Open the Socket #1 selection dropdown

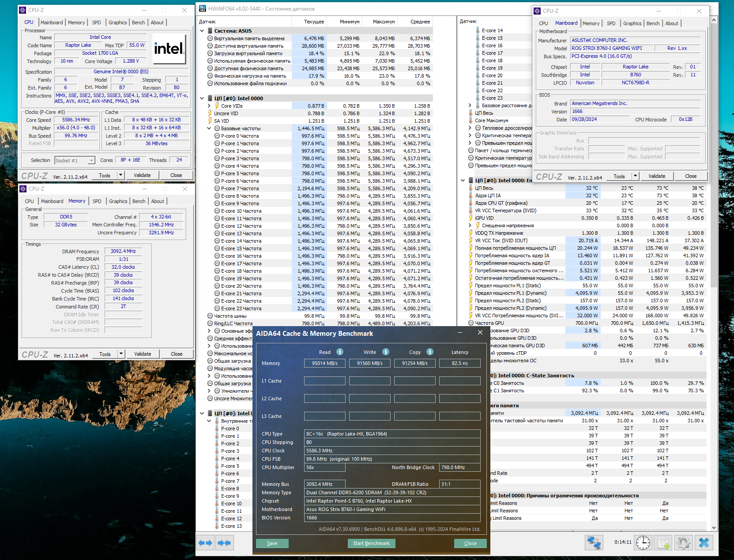(x=91, y=161)
